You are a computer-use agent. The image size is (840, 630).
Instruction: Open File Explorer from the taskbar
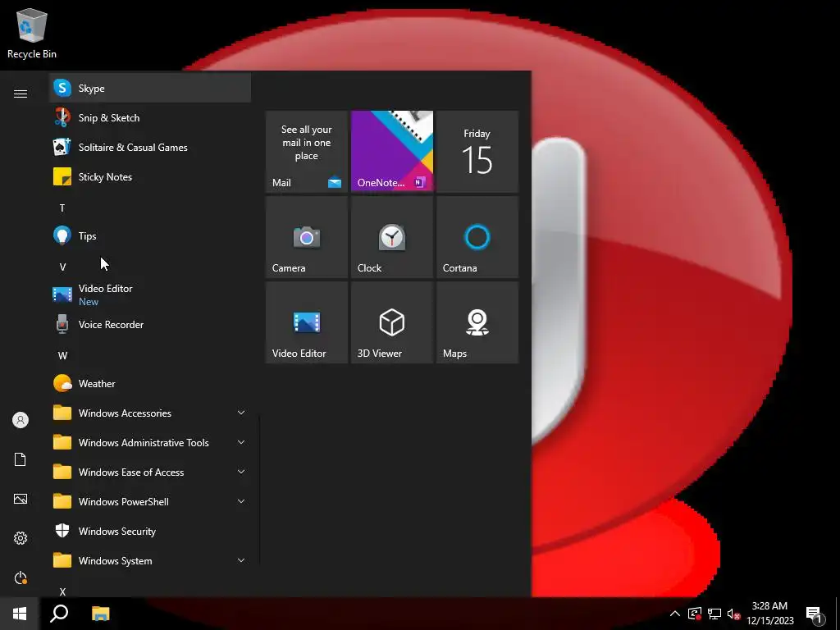[x=100, y=614]
